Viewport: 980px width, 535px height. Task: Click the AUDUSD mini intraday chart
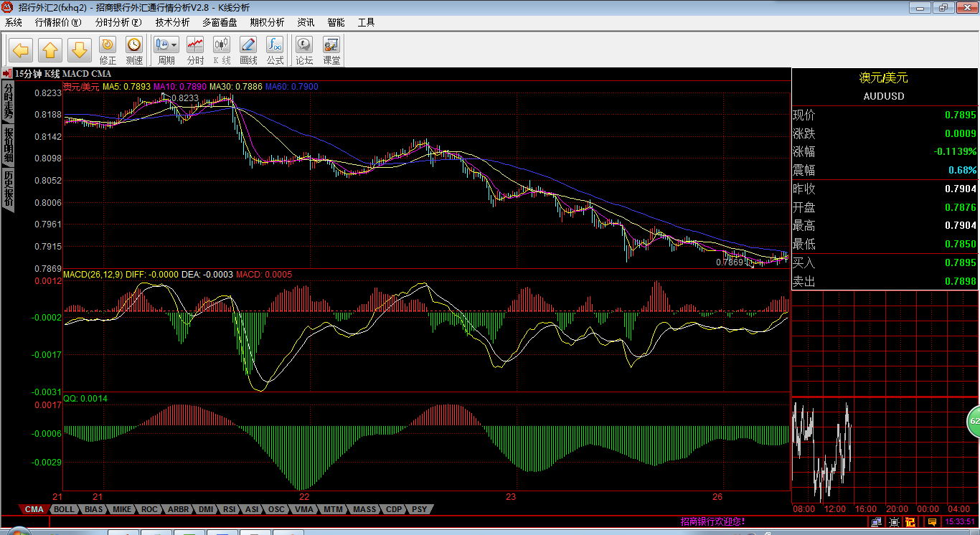click(821, 450)
